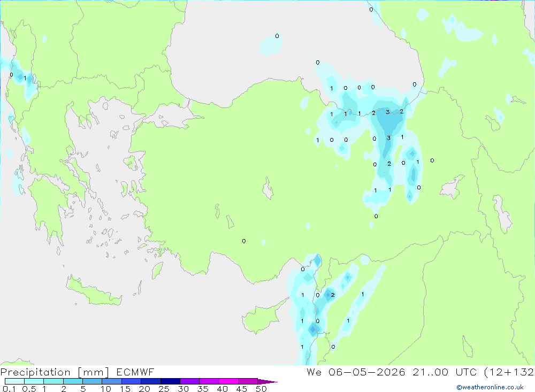Pick the 15–20 mm legend color swatch
Image resolution: width=535 pixels, height=392 pixels.
click(x=132, y=381)
